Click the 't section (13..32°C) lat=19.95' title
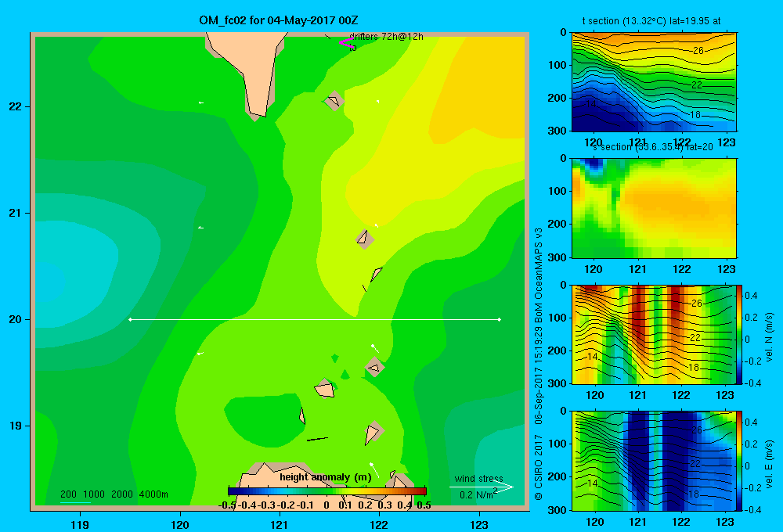Viewport: 783px width, 532px height. tap(651, 21)
